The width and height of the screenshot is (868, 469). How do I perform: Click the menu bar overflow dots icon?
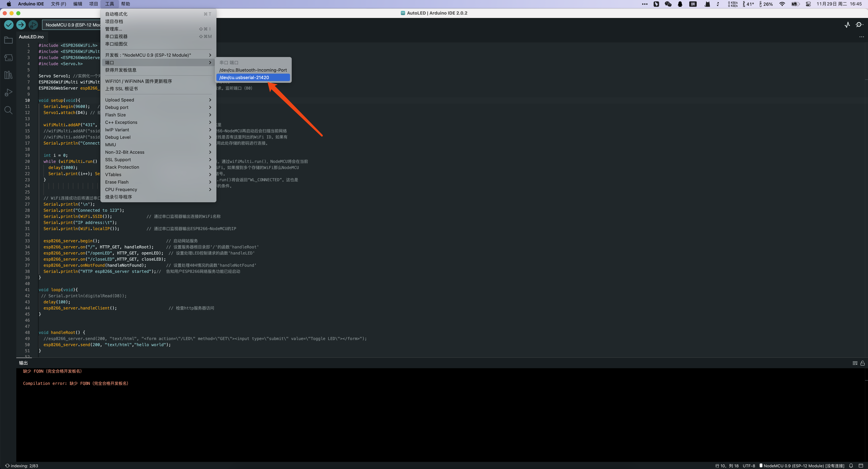click(x=645, y=4)
